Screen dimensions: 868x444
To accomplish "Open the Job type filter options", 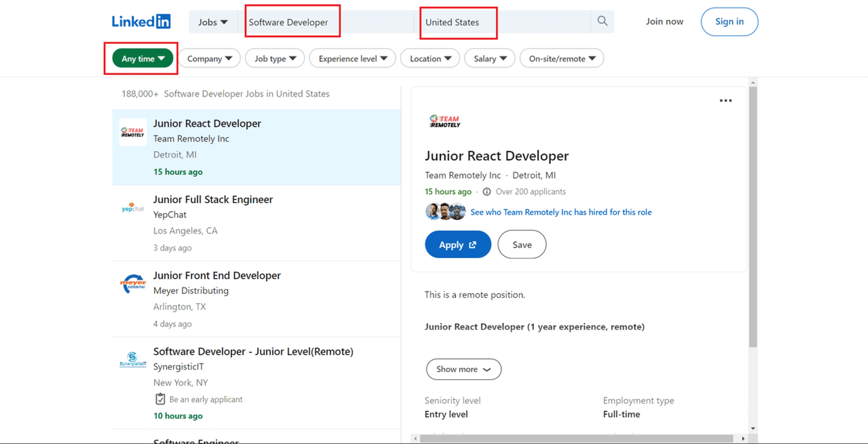I will 274,58.
